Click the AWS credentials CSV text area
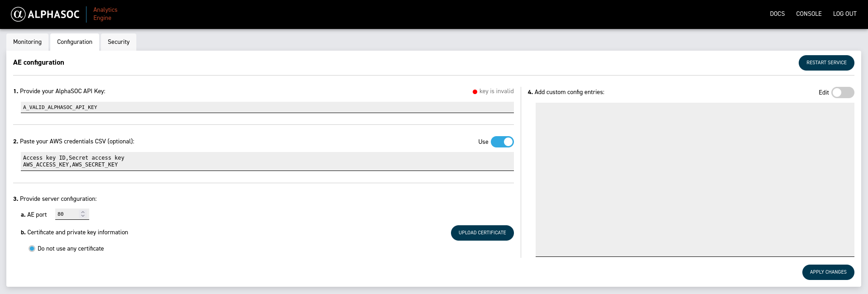Image resolution: width=868 pixels, height=294 pixels. click(267, 161)
